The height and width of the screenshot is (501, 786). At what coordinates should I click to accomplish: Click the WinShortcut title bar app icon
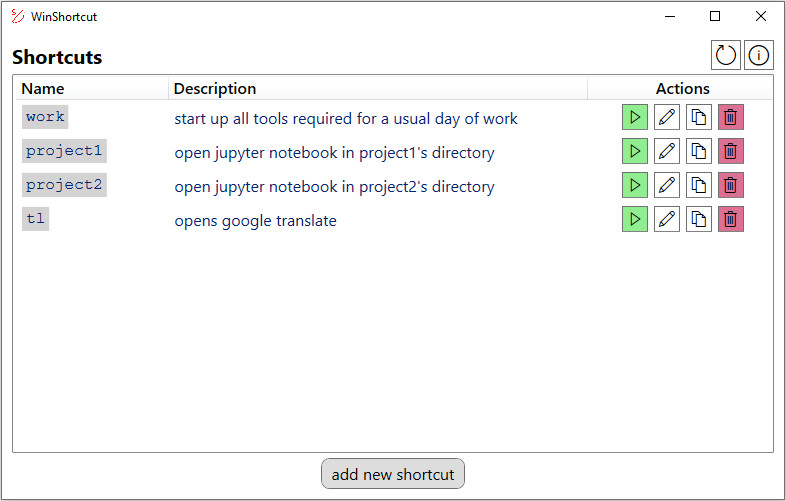click(17, 17)
